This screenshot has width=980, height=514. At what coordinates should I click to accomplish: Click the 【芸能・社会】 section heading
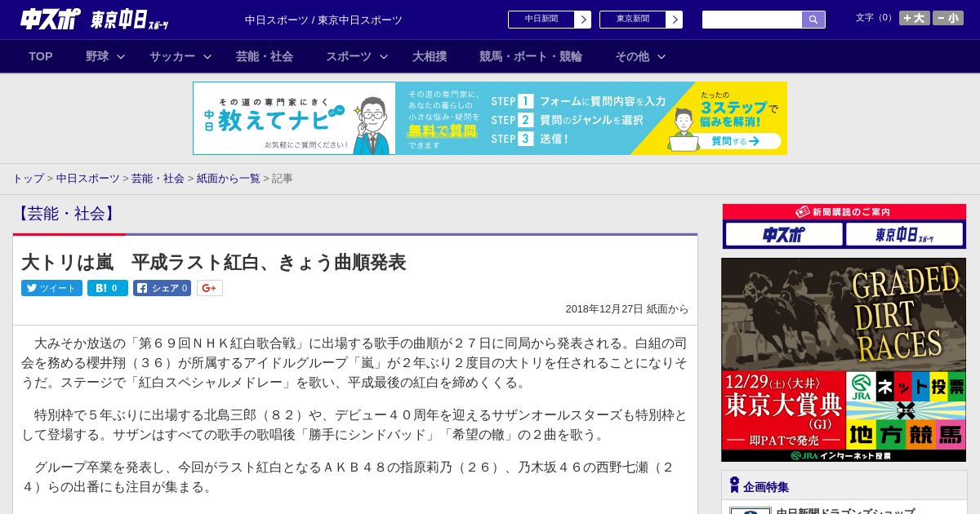tap(67, 214)
